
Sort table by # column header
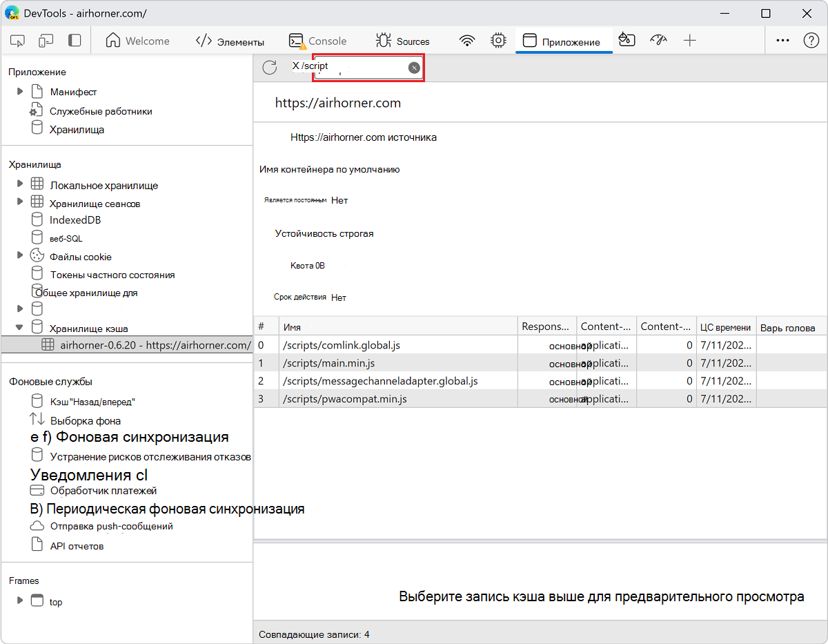266,327
